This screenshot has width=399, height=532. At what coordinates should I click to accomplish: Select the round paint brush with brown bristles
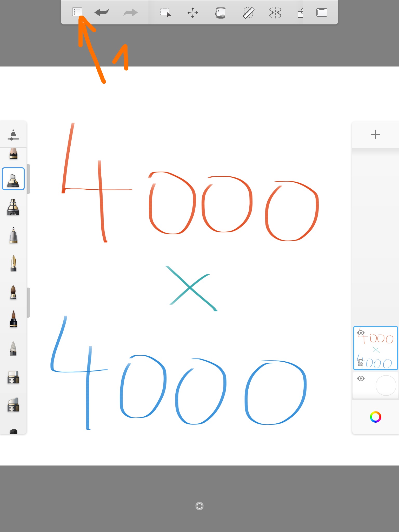click(x=13, y=292)
